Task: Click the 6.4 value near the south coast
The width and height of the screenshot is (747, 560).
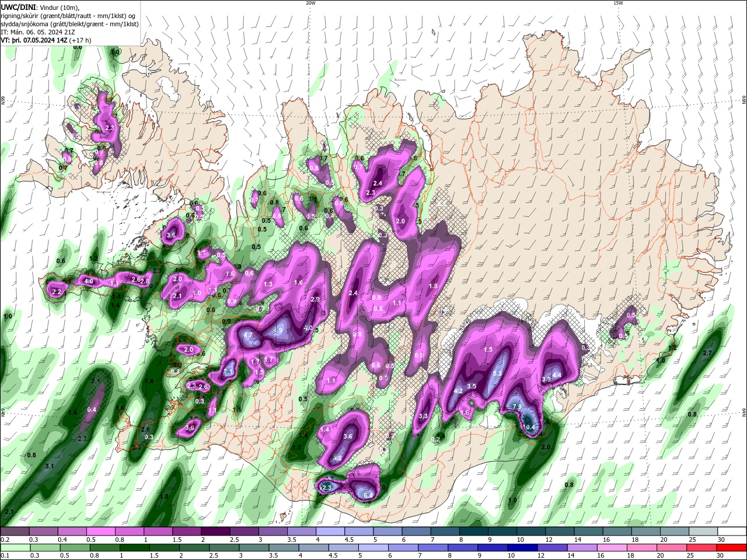Action: point(368,495)
